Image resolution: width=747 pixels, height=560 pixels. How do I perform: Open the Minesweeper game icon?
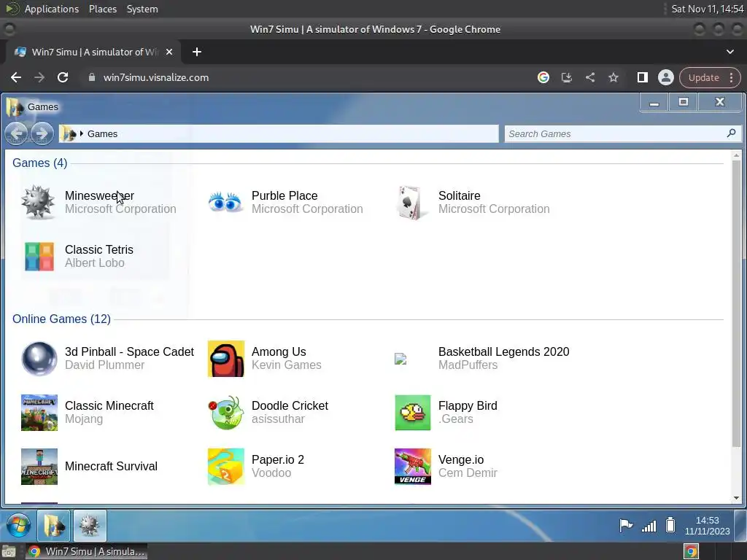click(38, 203)
